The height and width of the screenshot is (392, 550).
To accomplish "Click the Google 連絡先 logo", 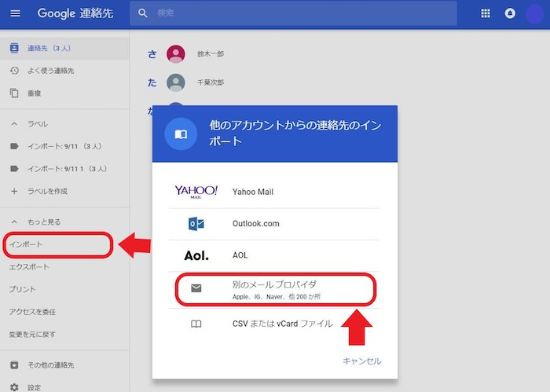I will coord(75,13).
